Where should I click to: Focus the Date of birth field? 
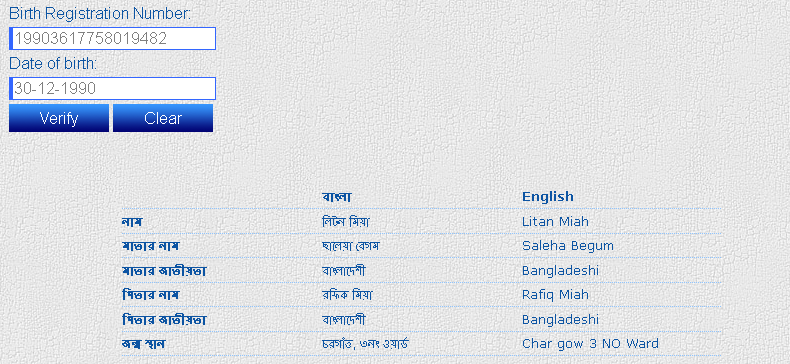[x=113, y=88]
